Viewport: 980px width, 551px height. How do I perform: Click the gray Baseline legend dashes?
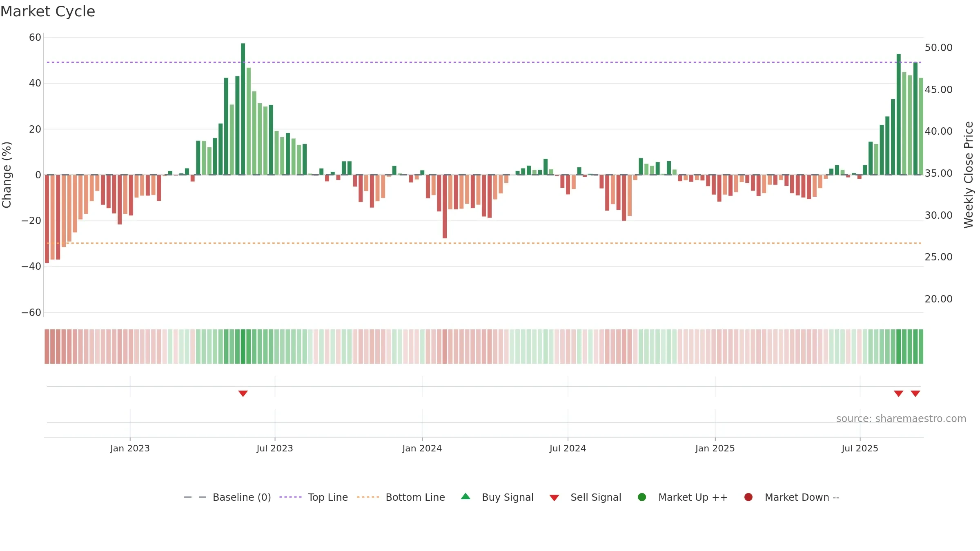(x=195, y=497)
